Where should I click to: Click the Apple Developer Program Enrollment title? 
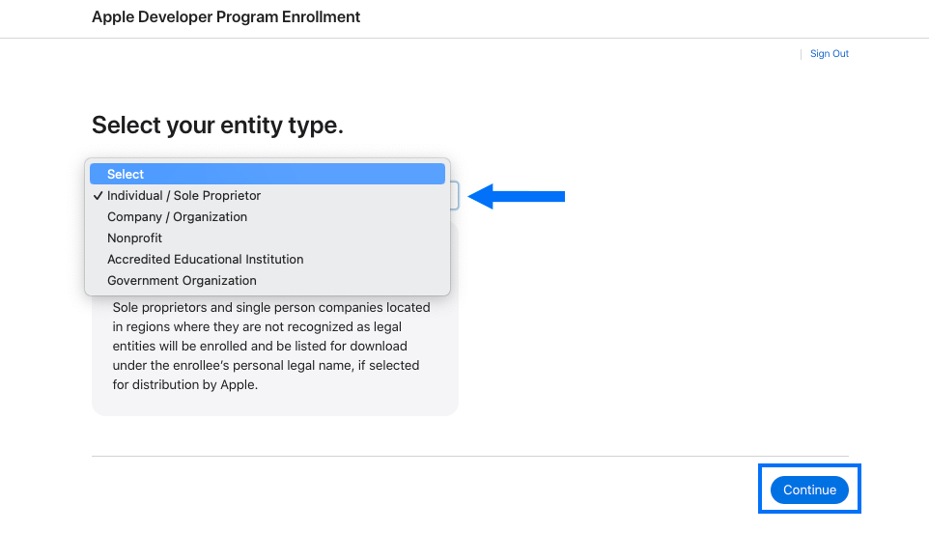226,16
